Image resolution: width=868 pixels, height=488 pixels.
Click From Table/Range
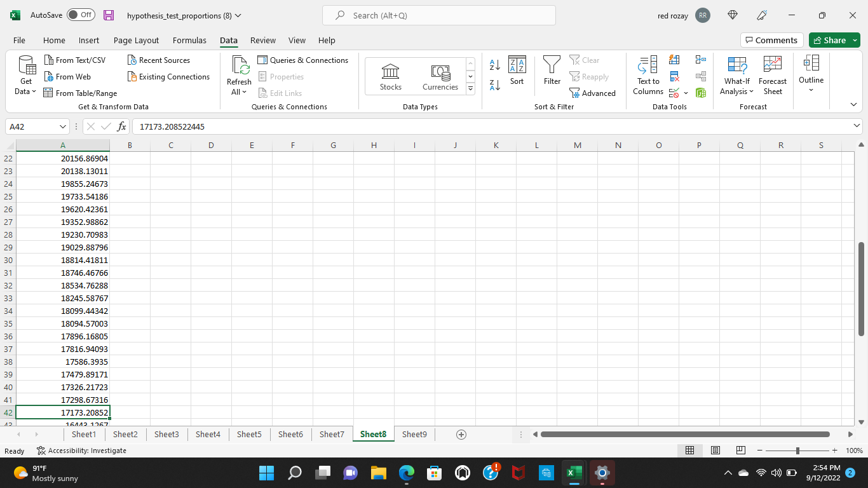[x=80, y=93]
